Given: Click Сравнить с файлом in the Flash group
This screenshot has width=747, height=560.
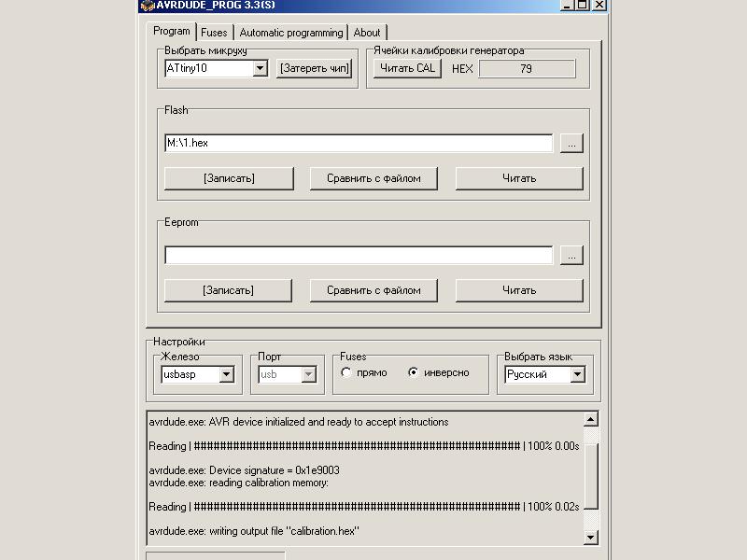Looking at the screenshot, I should pos(373,178).
